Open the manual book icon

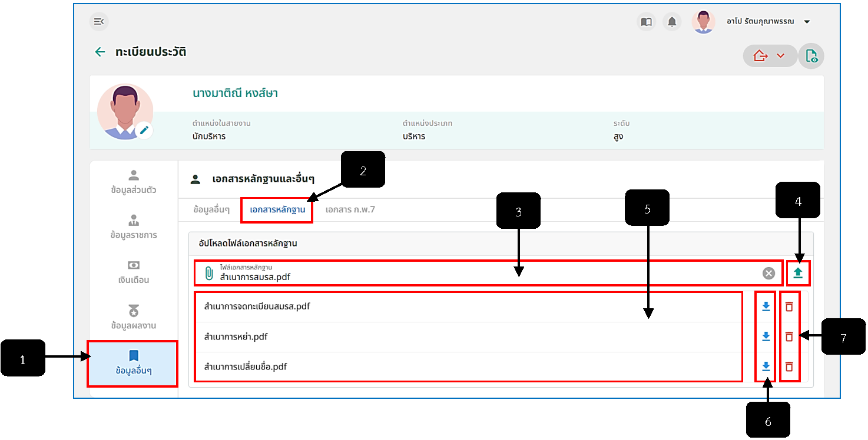coord(646,22)
